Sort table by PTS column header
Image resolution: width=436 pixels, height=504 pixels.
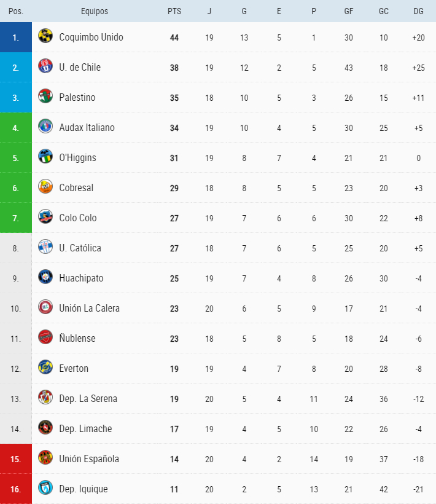[174, 11]
